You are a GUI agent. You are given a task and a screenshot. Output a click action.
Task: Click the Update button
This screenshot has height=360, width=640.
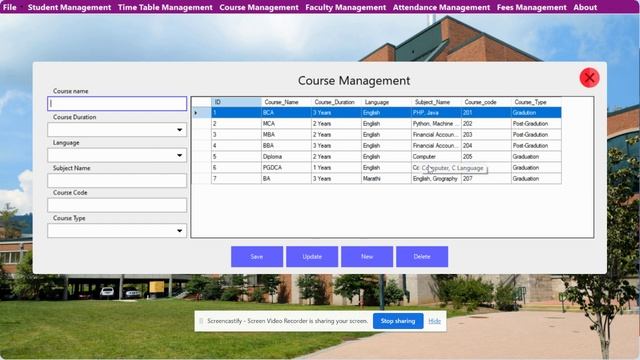[x=312, y=256]
